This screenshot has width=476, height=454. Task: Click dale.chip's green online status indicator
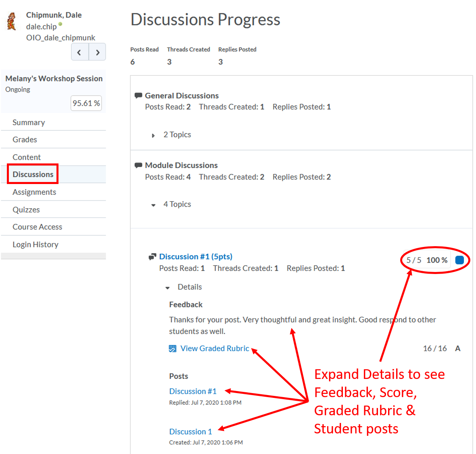pyautogui.click(x=60, y=24)
